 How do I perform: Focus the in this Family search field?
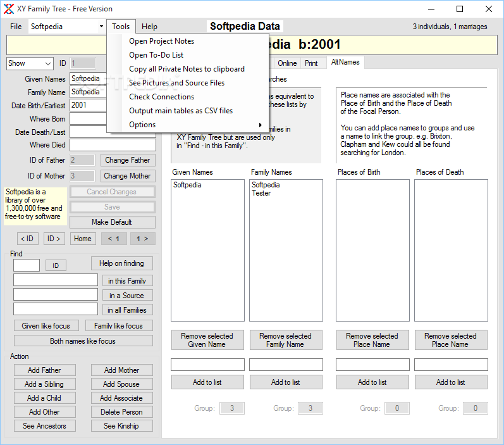click(56, 280)
